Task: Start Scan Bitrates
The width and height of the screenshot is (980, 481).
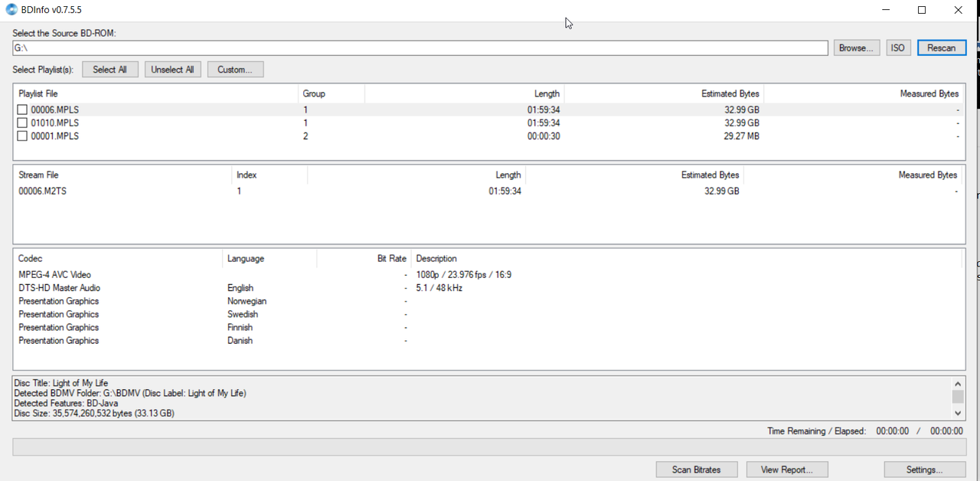Action: (698, 470)
